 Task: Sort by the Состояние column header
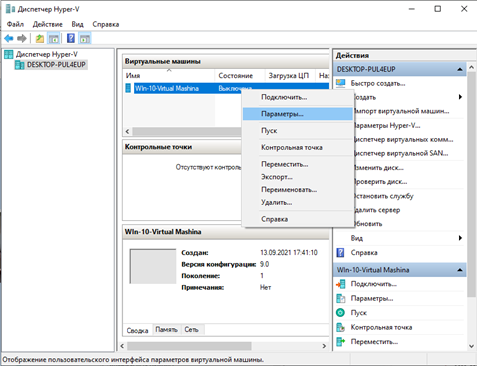click(x=240, y=76)
